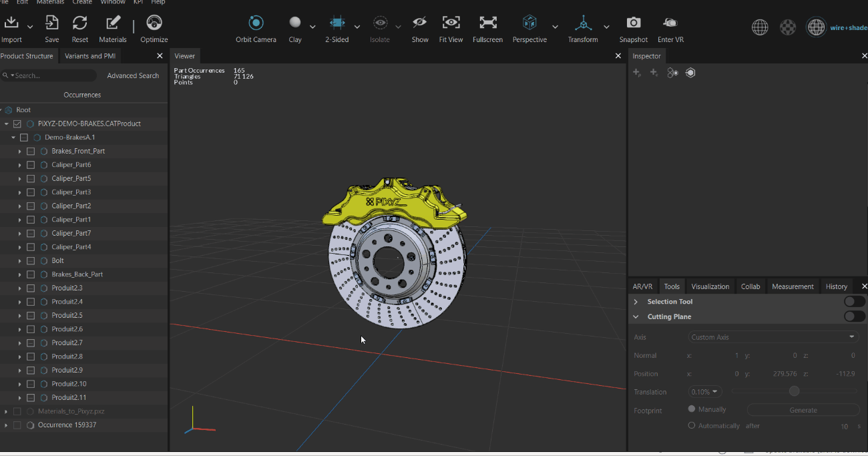Expand the Selection Tool section
Image resolution: width=868 pixels, height=456 pixels.
[x=636, y=302]
